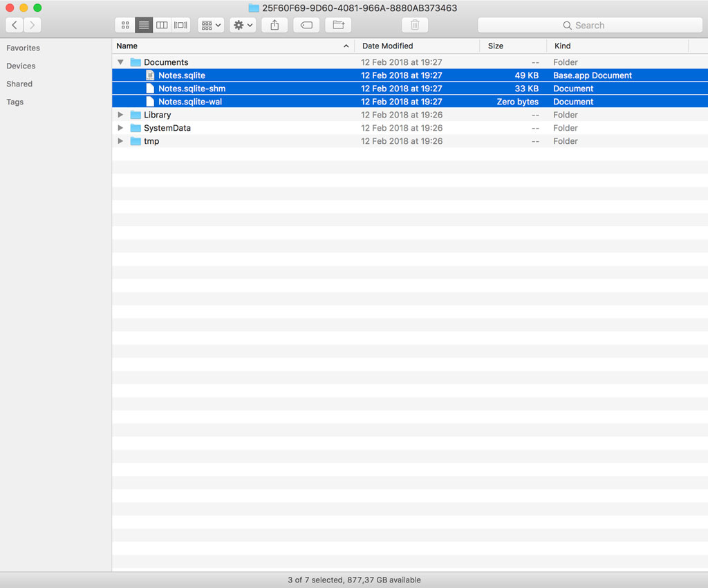Sort by the Date Modified column header
Viewport: 708px width, 588px height.
(416, 46)
